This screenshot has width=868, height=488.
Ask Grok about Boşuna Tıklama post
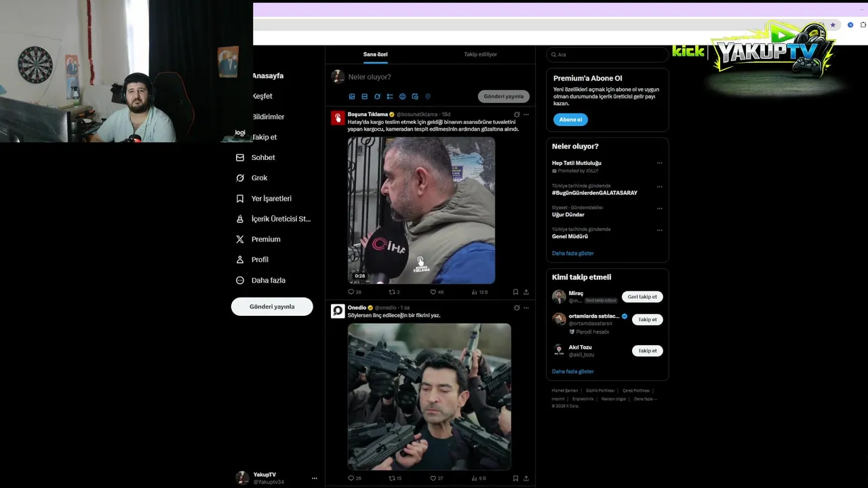click(x=517, y=115)
